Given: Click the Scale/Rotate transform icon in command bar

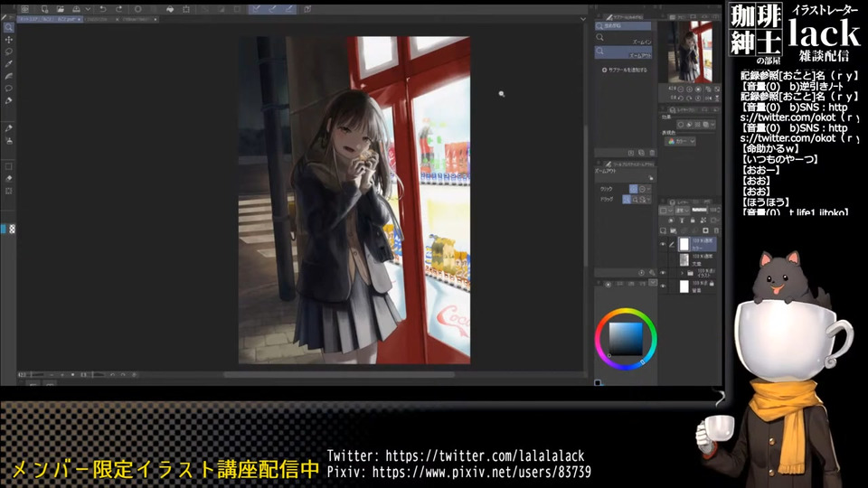Looking at the screenshot, I should pos(186,9).
